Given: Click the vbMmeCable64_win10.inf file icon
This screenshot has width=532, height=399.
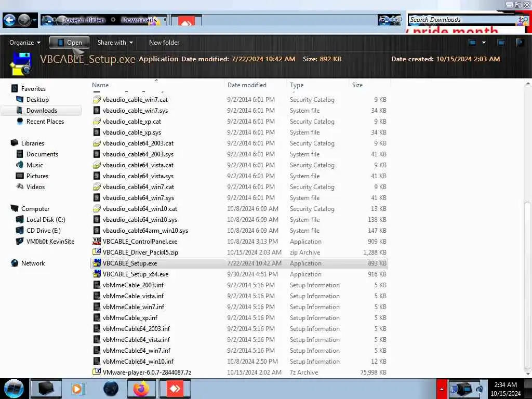Looking at the screenshot, I should tap(97, 362).
